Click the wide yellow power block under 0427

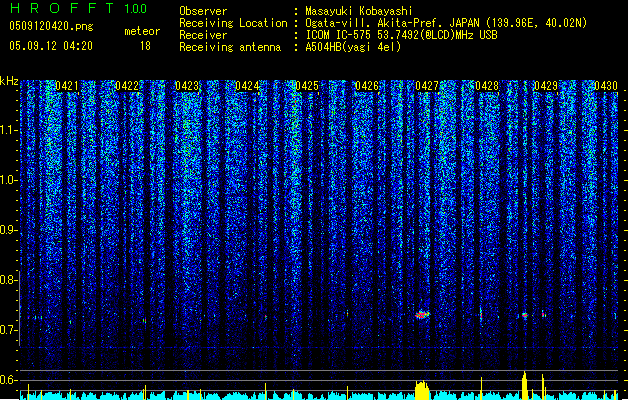[x=422, y=390]
